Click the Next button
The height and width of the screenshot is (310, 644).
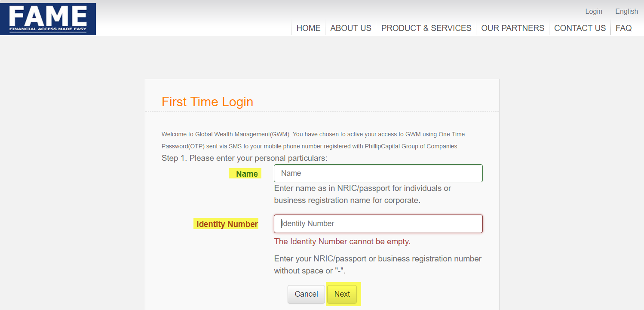[x=342, y=294]
